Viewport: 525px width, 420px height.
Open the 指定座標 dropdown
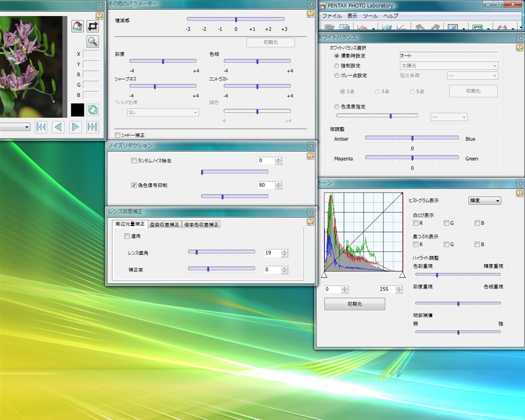[472, 76]
